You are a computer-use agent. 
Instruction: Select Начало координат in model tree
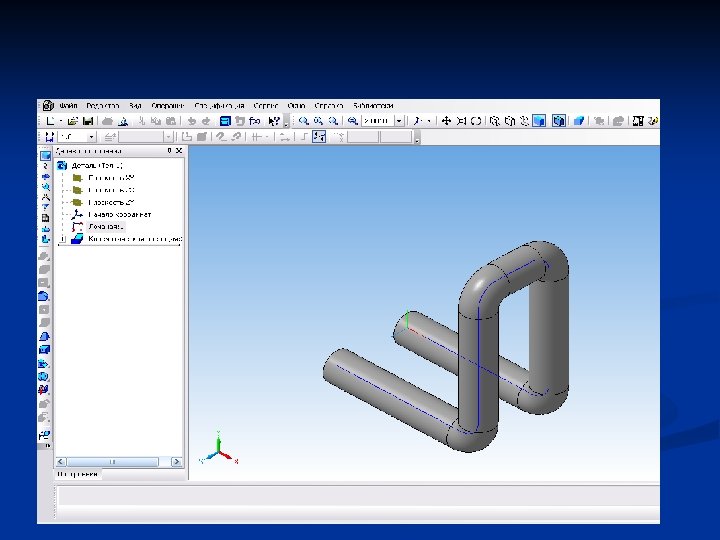point(119,214)
